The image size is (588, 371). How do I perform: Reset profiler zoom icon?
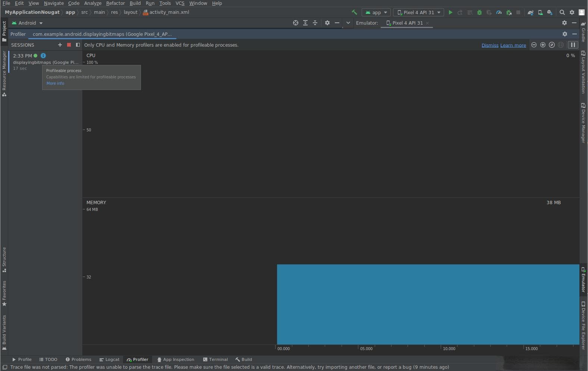[x=552, y=45]
